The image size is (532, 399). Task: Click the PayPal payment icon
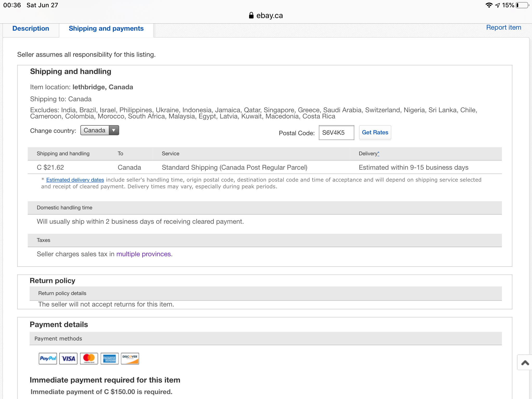tap(48, 358)
